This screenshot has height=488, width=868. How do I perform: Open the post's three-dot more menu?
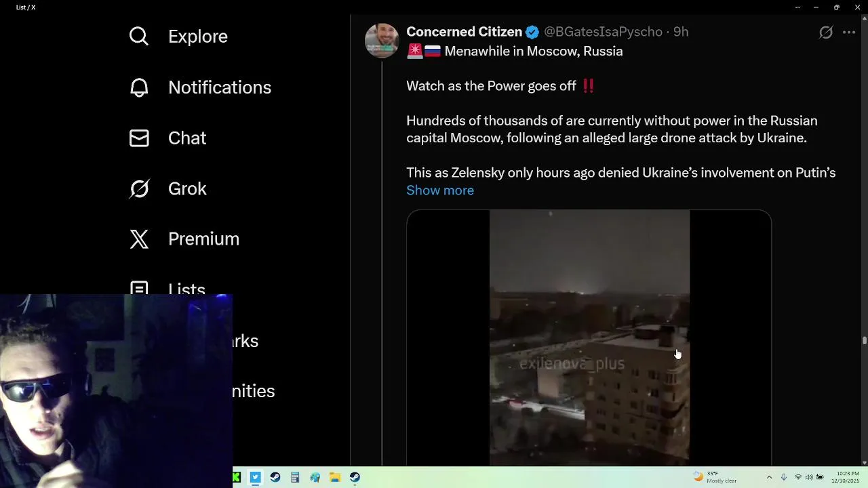[849, 32]
